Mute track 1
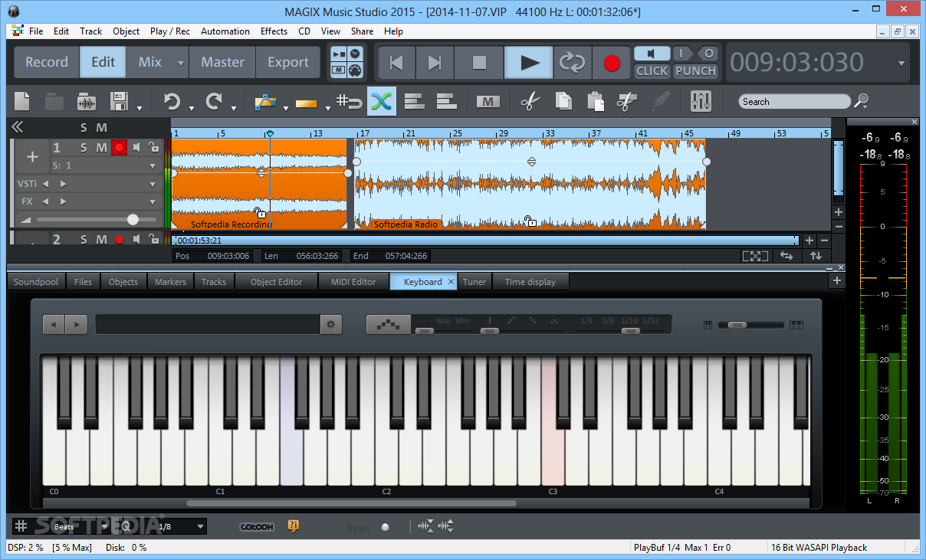 pos(101,147)
